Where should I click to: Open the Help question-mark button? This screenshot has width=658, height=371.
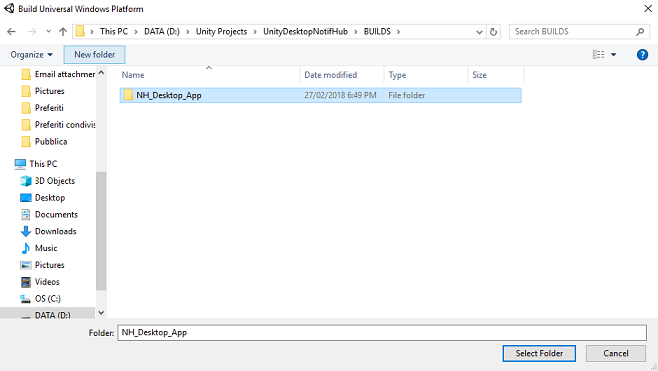tap(642, 55)
